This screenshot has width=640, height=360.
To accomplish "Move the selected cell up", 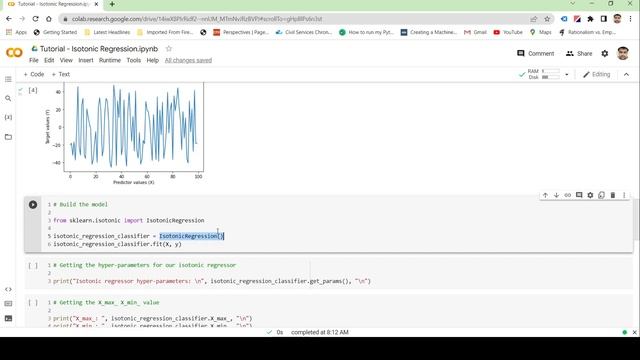I will click(x=545, y=195).
